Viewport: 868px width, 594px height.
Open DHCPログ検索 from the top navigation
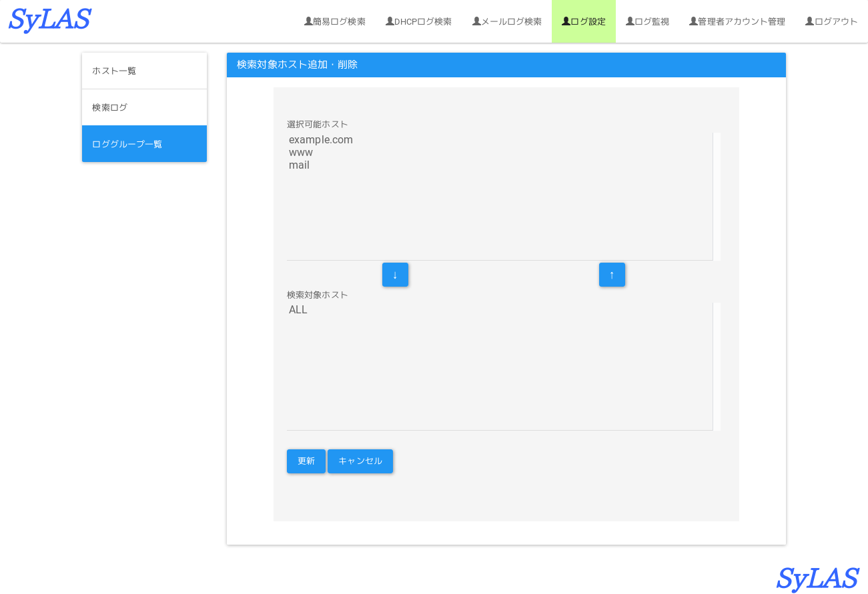point(419,21)
